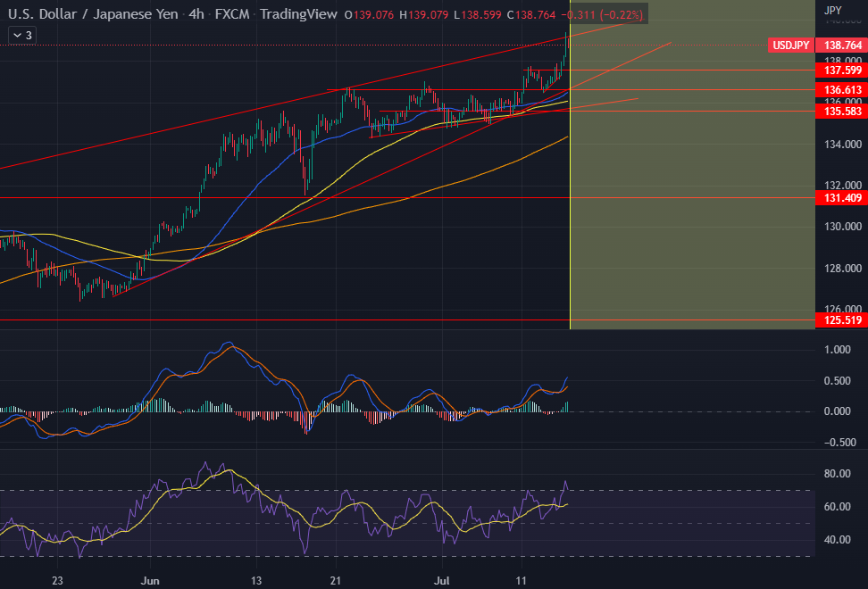Click the 4h timeframe label in title

[x=196, y=14]
